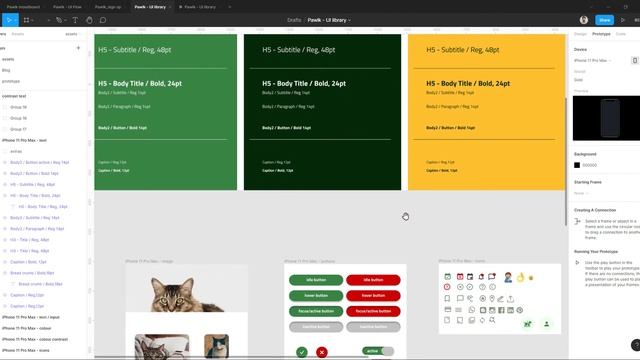Select 'Caption / Bold, 12pt' layer
This screenshot has width=640, height=360.
pos(28,262)
